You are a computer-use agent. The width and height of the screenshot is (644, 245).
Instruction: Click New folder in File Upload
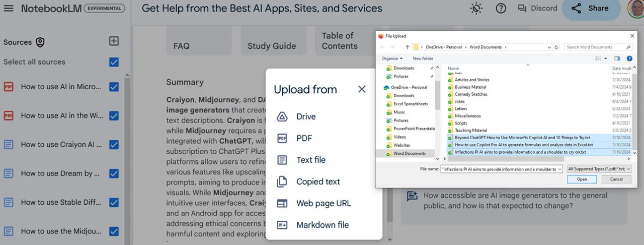[x=423, y=58]
